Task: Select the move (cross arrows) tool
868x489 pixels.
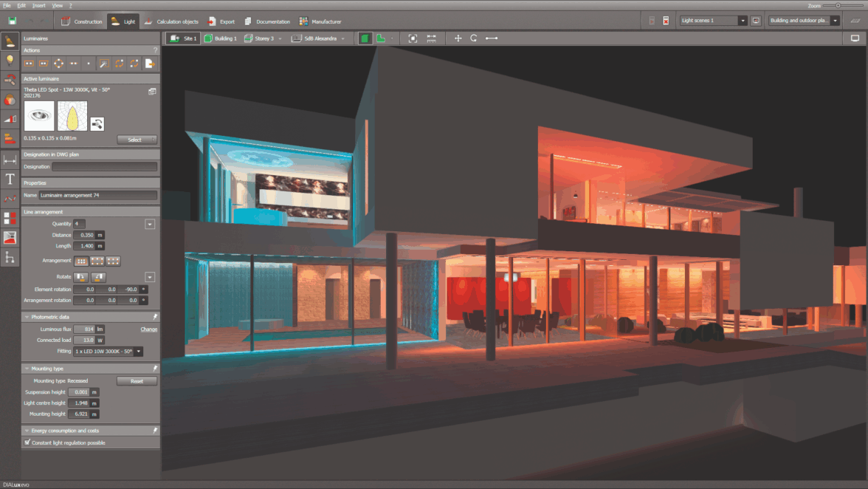Action: pyautogui.click(x=458, y=38)
